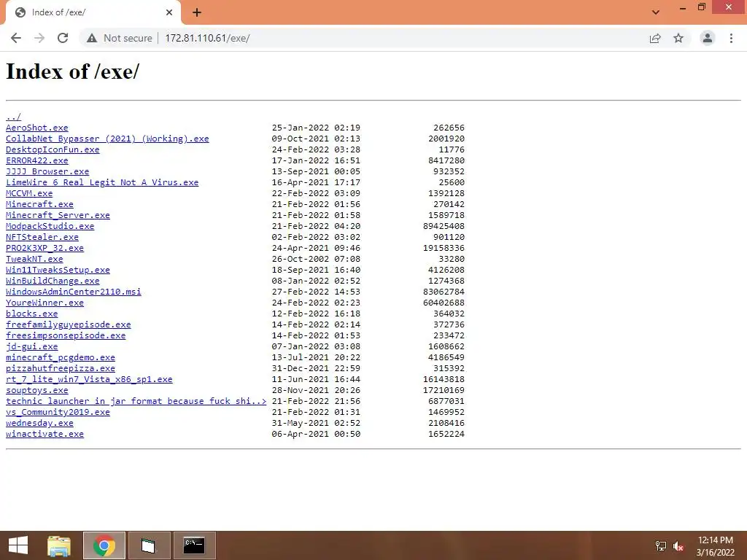
Task: Open the Windows Start button
Action: 18,545
